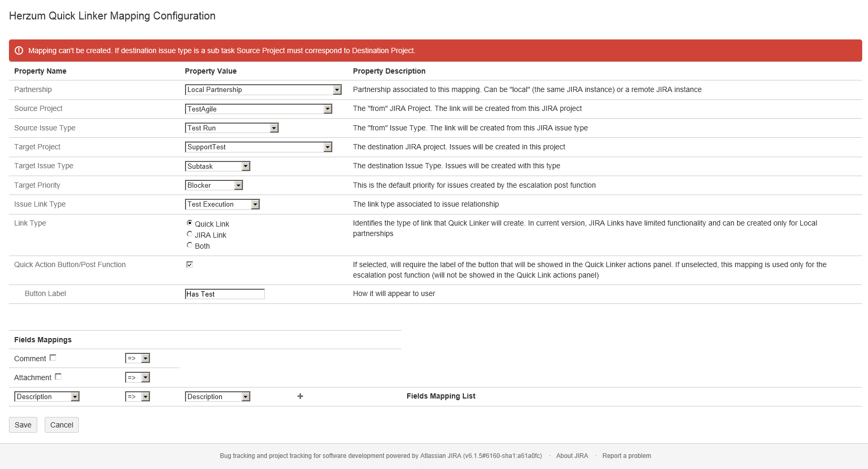The height and width of the screenshot is (469, 868).
Task: Open the Comment direction arrow dropdown
Action: pyautogui.click(x=138, y=358)
